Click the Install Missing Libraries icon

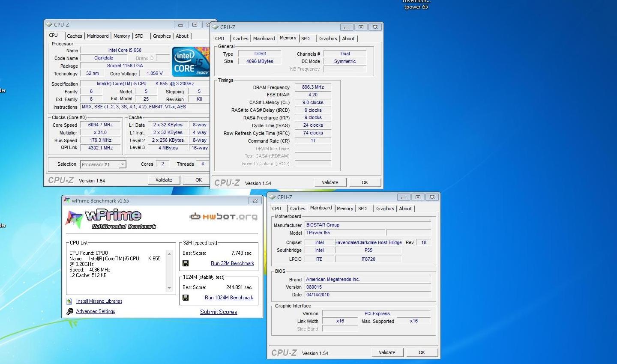point(69,301)
